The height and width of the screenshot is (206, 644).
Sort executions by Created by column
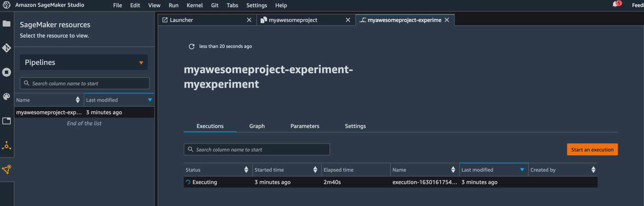pos(593,170)
